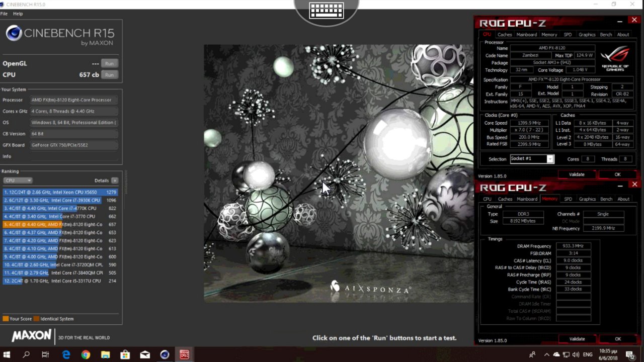The width and height of the screenshot is (644, 362).
Task: Switch to CPU tab in lower CPU-Z window
Action: 487,199
